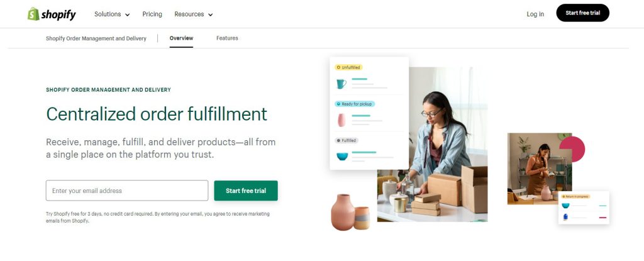
Task: Select the Overview tab
Action: coord(181,38)
